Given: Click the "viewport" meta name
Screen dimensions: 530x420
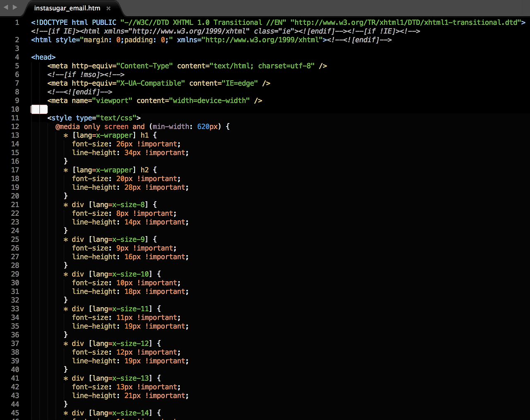Looking at the screenshot, I should click(x=112, y=101).
